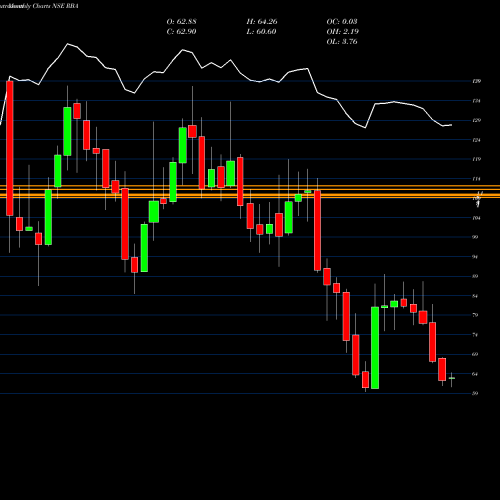This screenshot has width=500, height=500.
Task: Select the low value 'L: 60.60'
Action: click(x=261, y=32)
